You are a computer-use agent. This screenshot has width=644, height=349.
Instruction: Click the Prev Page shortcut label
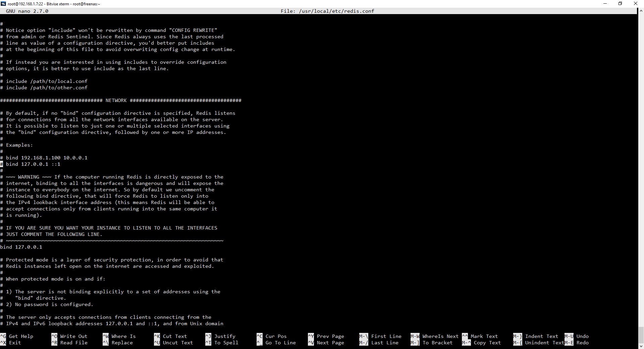pyautogui.click(x=330, y=336)
